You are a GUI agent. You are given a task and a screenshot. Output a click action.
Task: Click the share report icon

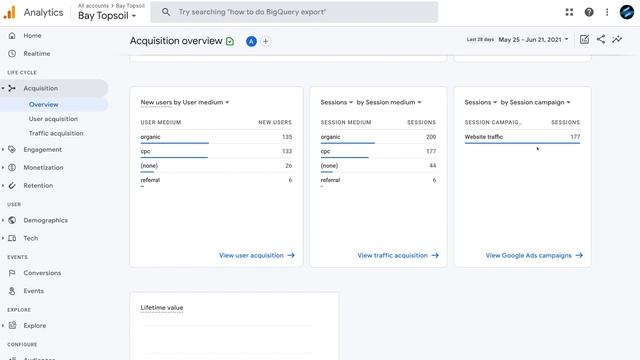pyautogui.click(x=601, y=39)
